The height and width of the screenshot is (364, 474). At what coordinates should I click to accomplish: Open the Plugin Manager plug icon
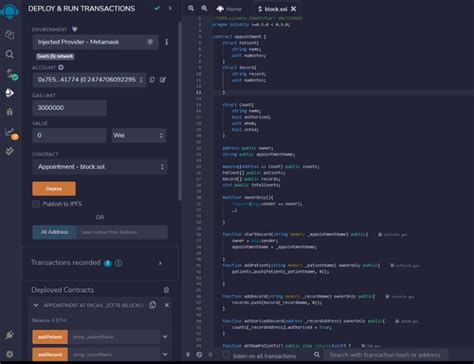pos(9,335)
